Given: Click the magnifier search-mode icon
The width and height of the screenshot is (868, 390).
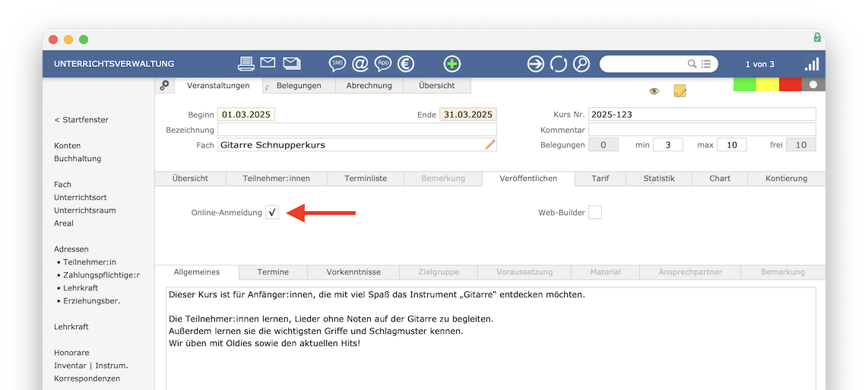Looking at the screenshot, I should coord(581,64).
